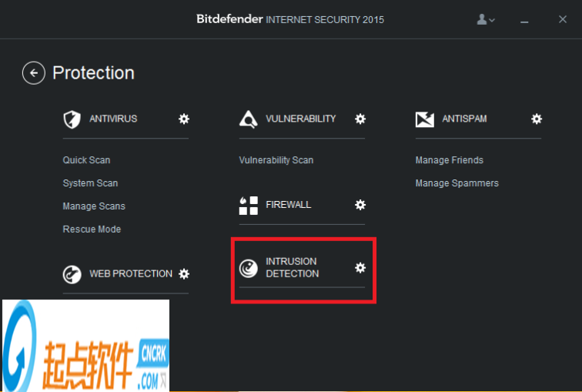Click the Antispam envelope icon
Image resolution: width=582 pixels, height=392 pixels.
pyautogui.click(x=424, y=119)
